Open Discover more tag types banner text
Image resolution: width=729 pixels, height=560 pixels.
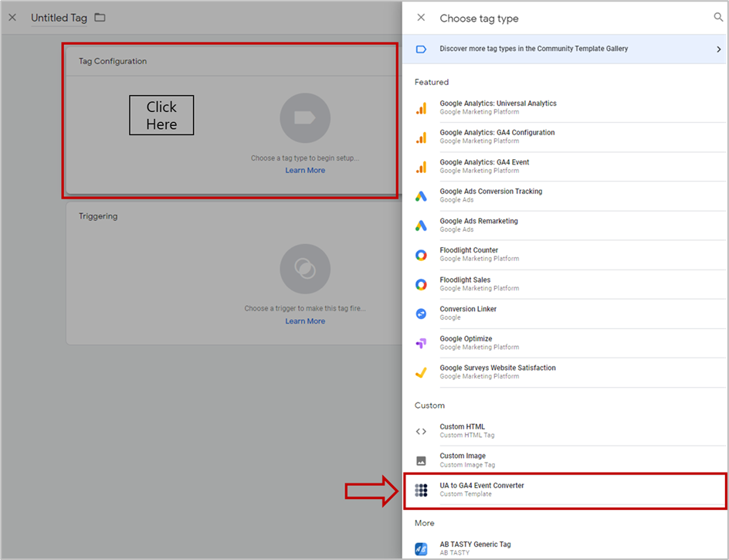coord(534,49)
